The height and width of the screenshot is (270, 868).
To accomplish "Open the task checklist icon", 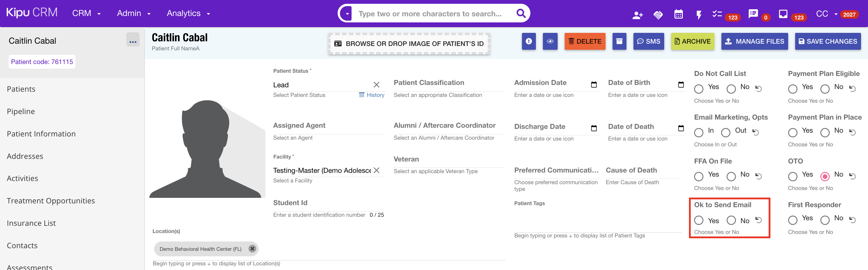I will coord(717,14).
